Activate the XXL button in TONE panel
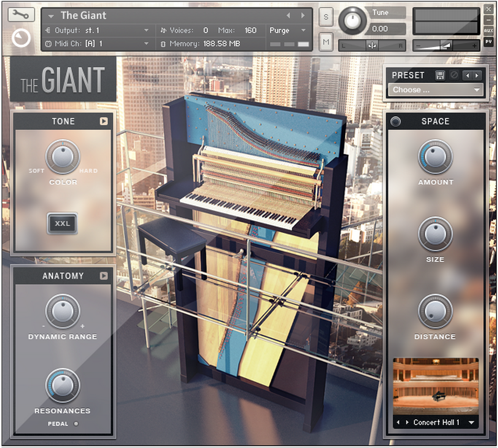 [62, 223]
